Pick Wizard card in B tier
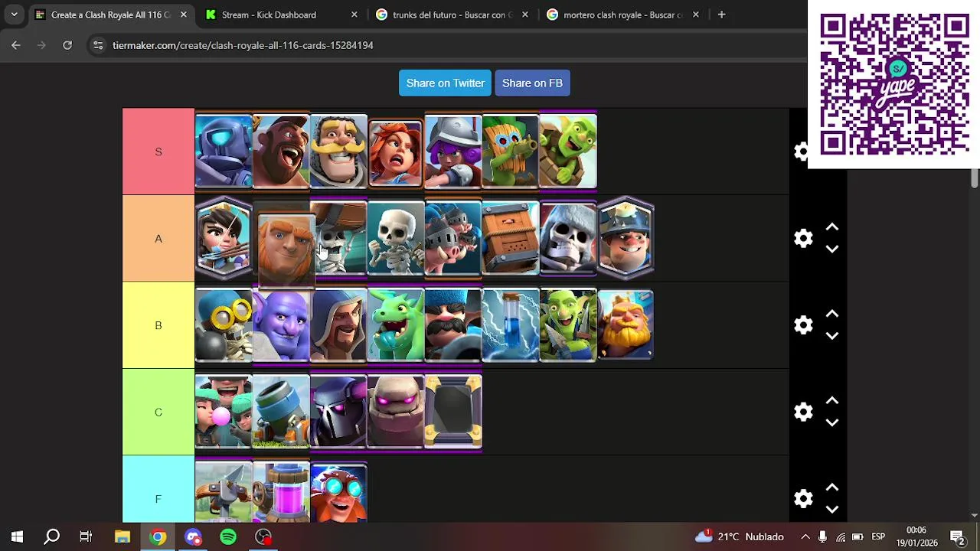The image size is (980, 551). point(338,325)
